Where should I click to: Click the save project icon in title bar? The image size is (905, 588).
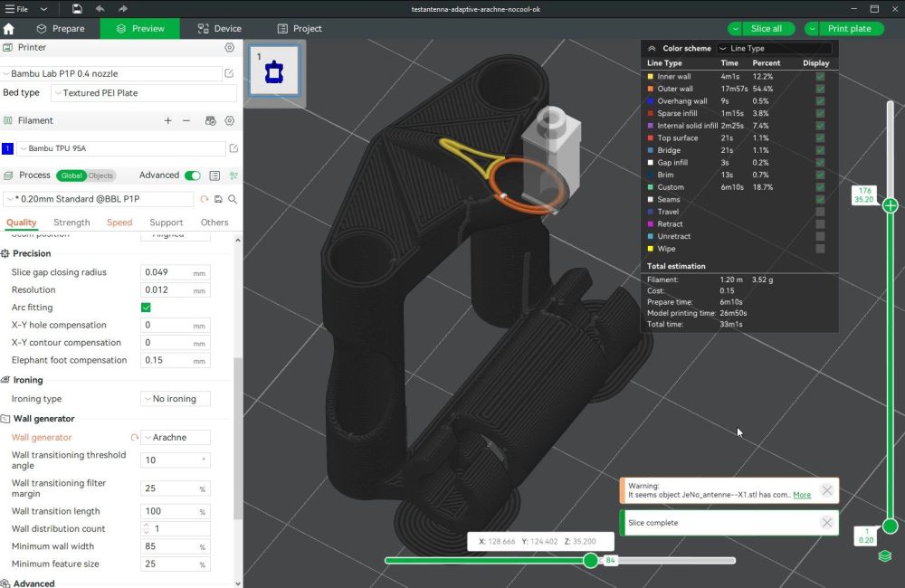coord(77,9)
